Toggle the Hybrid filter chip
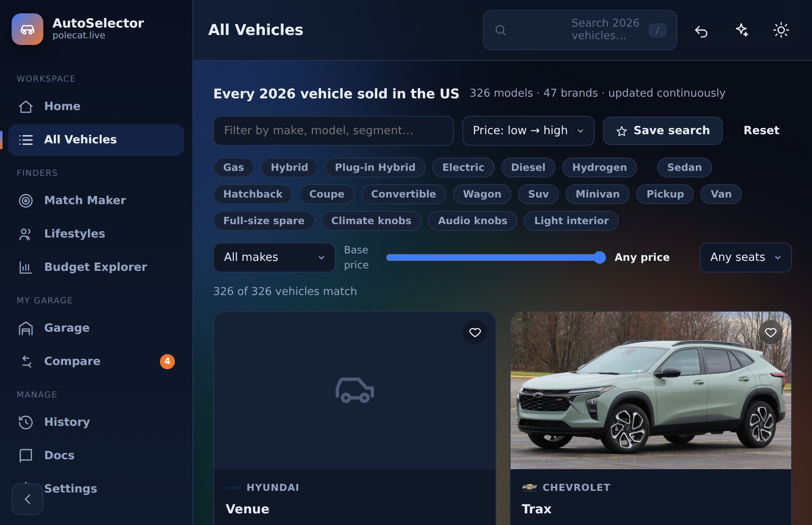This screenshot has width=812, height=525. 289,167
